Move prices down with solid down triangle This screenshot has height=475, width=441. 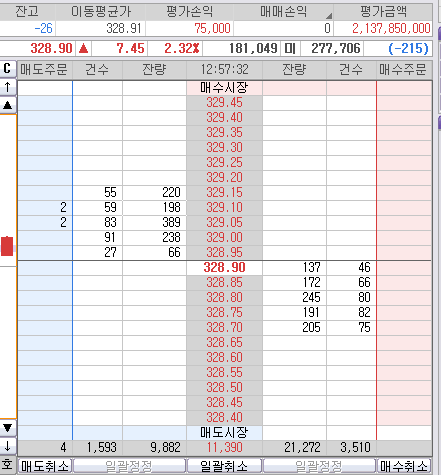coord(8,427)
